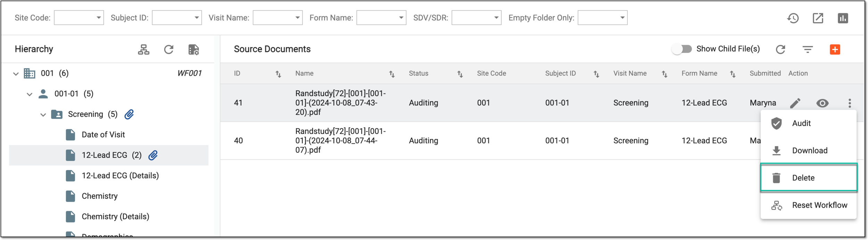
Task: Click file name ending 07-44-07).pdf
Action: (340, 141)
